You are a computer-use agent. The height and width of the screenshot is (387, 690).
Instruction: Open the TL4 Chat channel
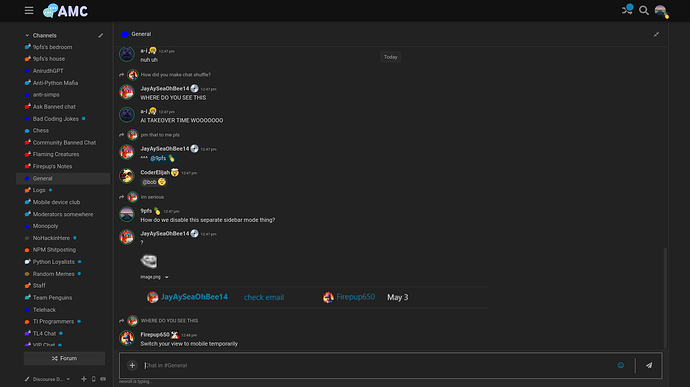[x=63, y=334]
